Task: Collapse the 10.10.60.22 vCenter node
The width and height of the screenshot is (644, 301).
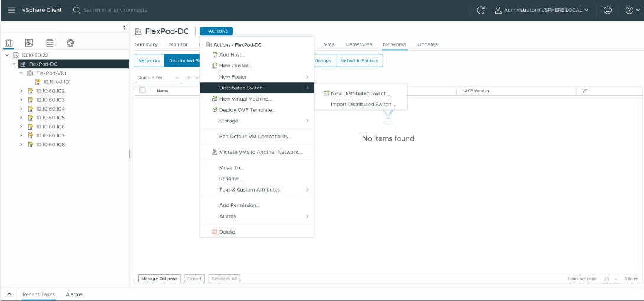Action: [7, 54]
